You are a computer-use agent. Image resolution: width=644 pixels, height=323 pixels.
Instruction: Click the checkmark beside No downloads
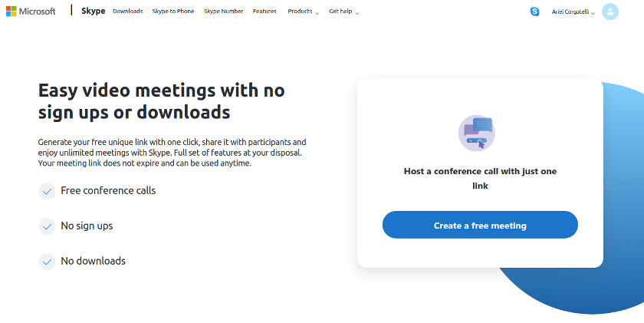[48, 262]
